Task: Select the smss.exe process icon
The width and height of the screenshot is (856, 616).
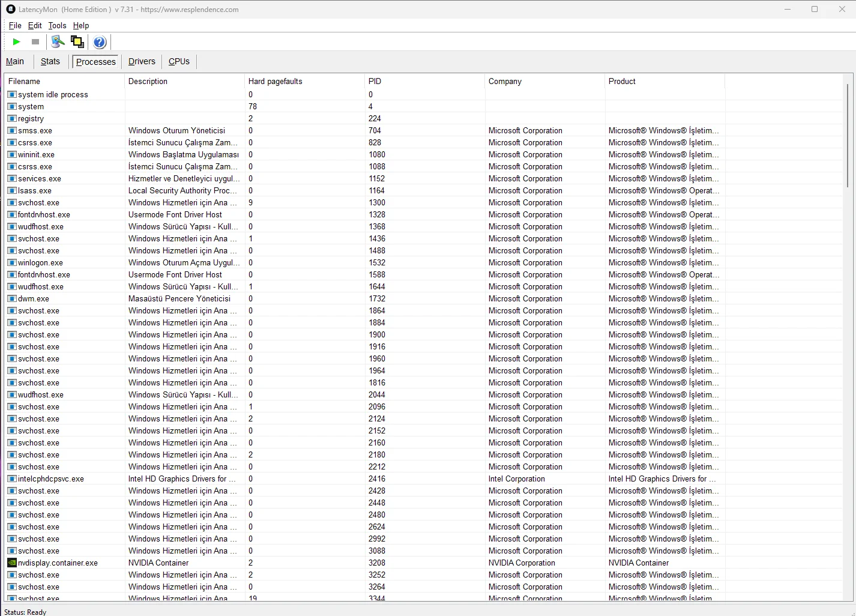Action: [x=12, y=130]
